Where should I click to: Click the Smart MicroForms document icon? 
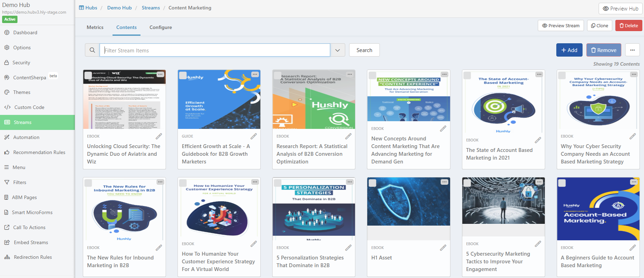[x=6, y=212]
